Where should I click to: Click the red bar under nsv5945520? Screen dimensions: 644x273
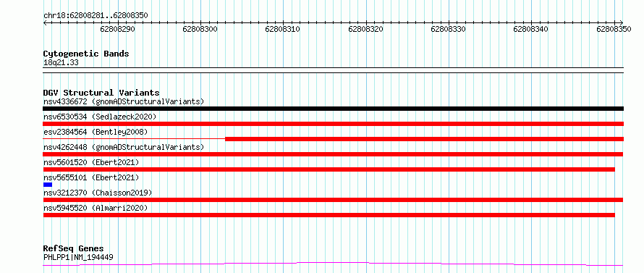(329, 215)
